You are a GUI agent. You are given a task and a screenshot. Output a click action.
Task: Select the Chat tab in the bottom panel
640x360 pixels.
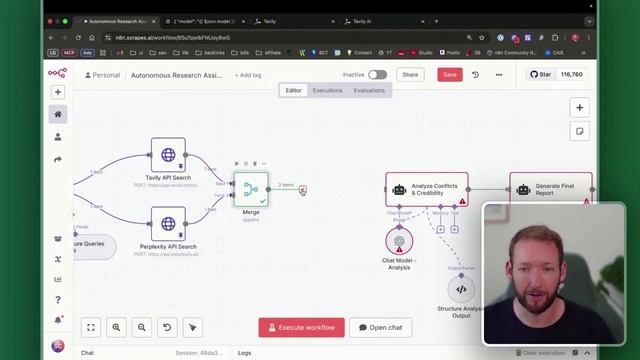pos(87,353)
